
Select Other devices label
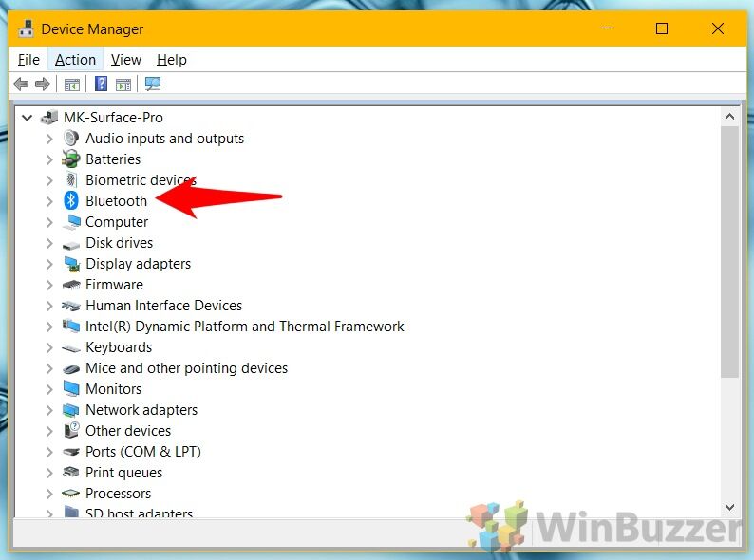(x=128, y=431)
